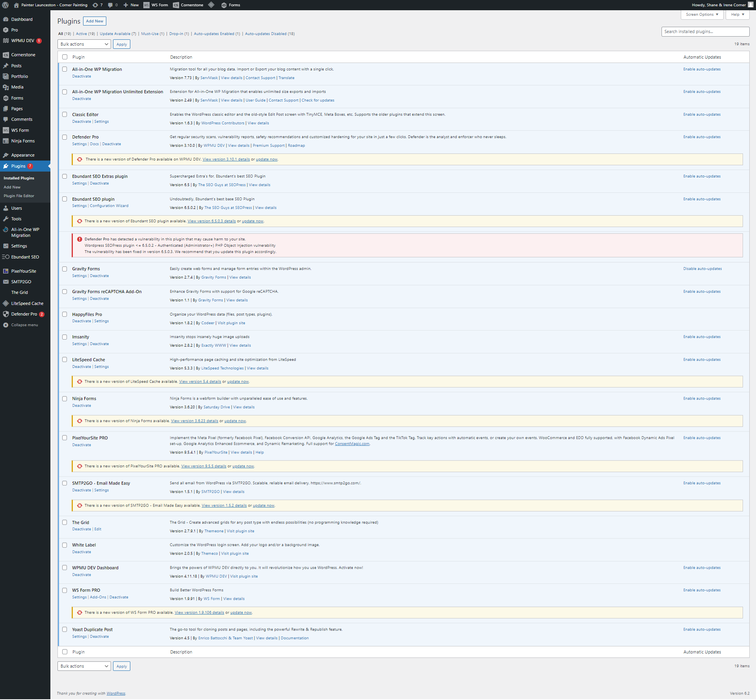
Task: Check the Classic Editor plugin checkbox
Action: (x=65, y=115)
